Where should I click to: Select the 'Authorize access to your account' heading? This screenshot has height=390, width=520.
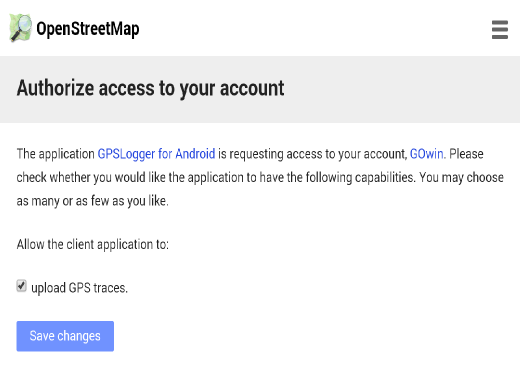tap(150, 89)
